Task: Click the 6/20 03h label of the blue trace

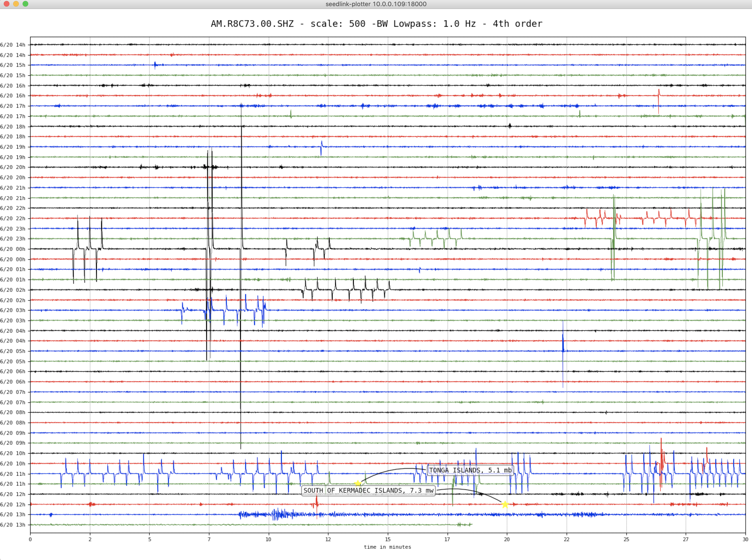Action: (13, 310)
